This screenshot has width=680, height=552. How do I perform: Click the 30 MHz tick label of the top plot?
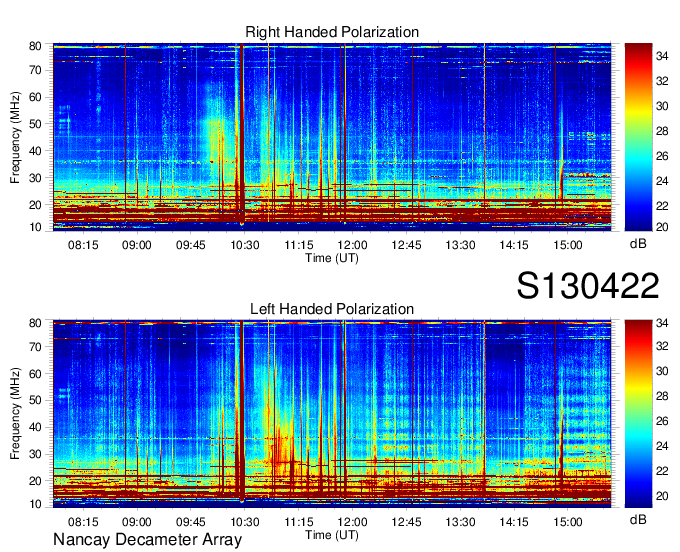coord(35,178)
